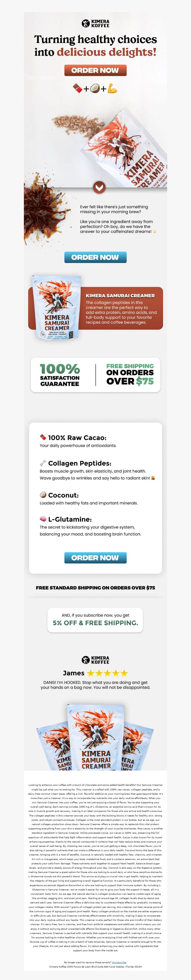Click the ORDER NOW button under ingredients list
This screenshot has width=191, height=980.
95,558
